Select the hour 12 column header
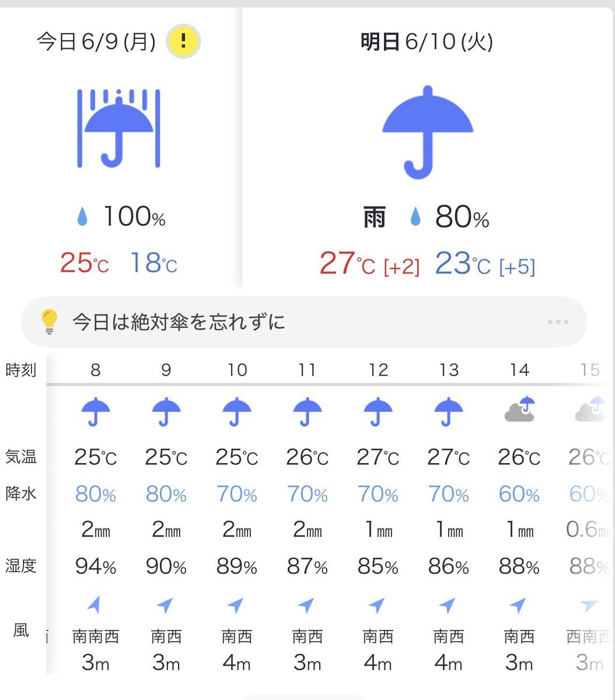The image size is (615, 700). tap(378, 370)
